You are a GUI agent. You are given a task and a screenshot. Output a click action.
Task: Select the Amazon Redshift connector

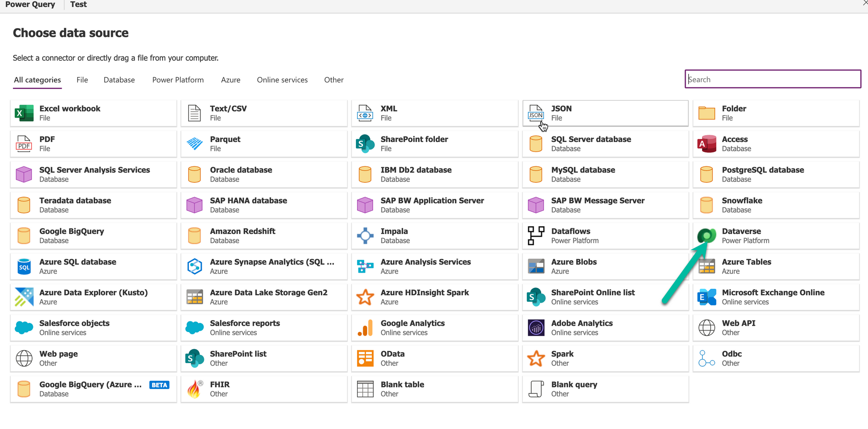[x=264, y=236]
